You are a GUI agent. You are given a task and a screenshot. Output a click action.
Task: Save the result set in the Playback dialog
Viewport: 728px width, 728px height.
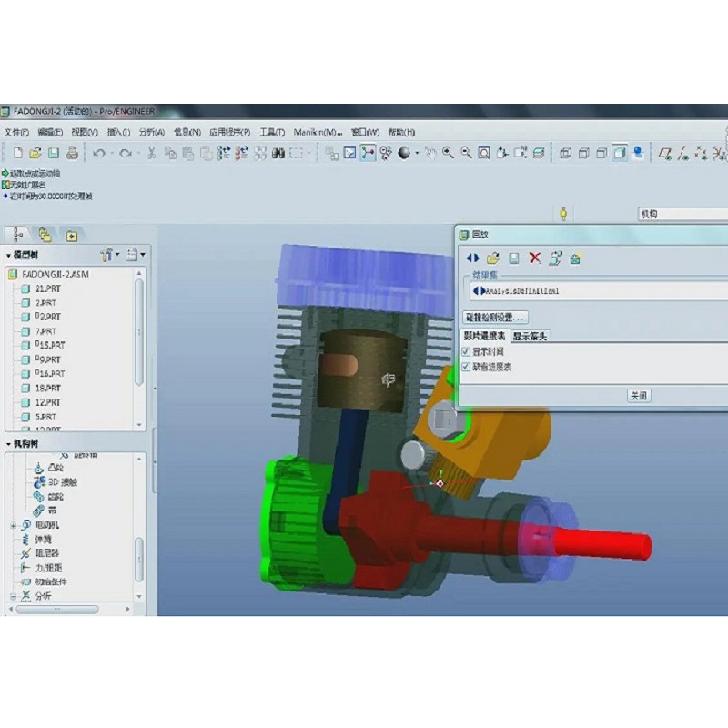(514, 258)
